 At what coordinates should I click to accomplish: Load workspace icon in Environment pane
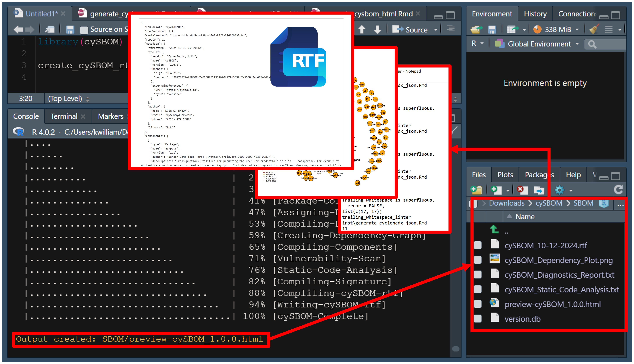(x=477, y=30)
